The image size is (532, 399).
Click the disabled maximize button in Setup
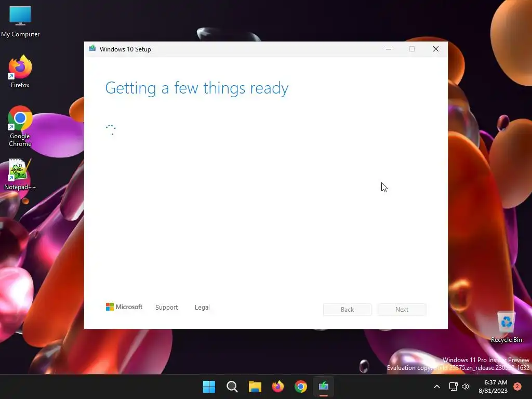[x=412, y=49]
